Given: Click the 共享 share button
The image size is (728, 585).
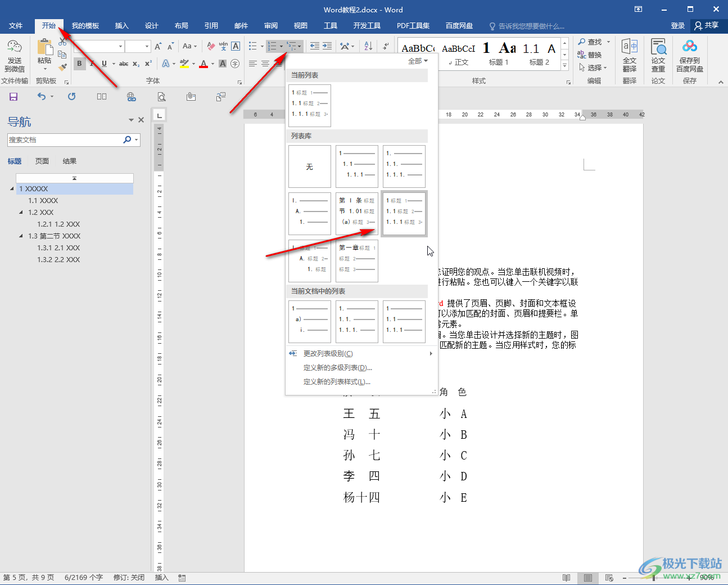Looking at the screenshot, I should (707, 25).
